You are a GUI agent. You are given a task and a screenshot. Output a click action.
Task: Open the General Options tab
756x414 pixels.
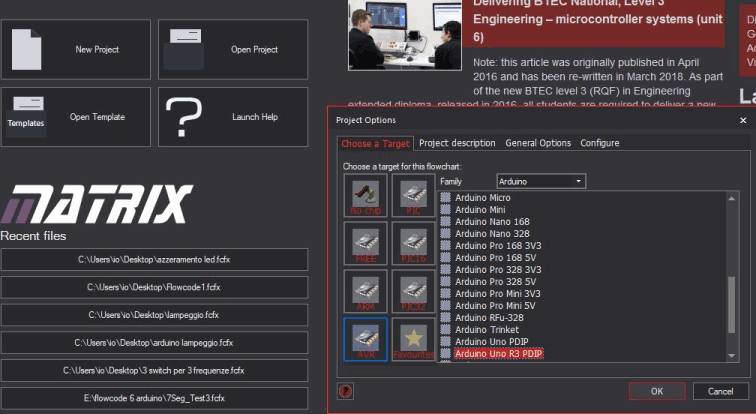[538, 143]
